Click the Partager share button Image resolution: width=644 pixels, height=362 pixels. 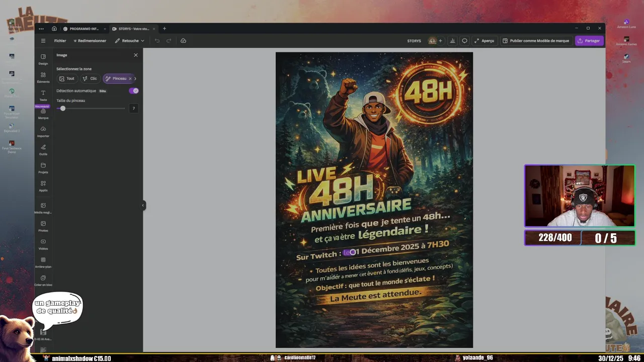pos(589,41)
